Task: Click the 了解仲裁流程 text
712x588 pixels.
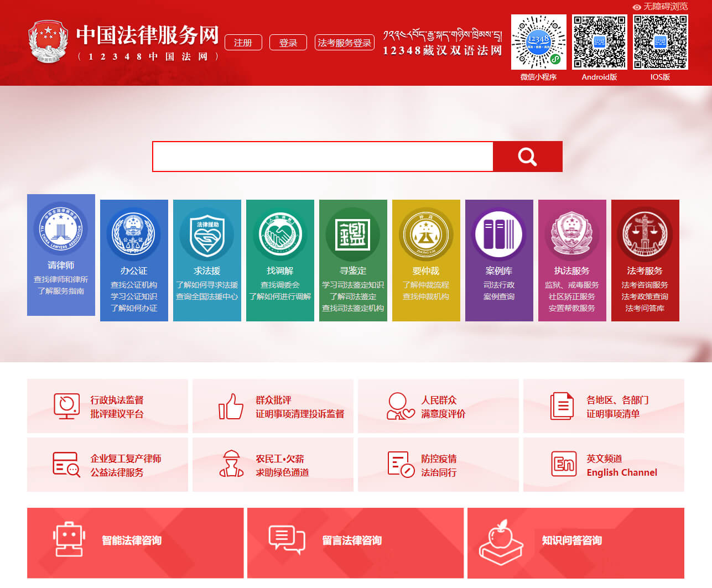Action: coord(426,285)
